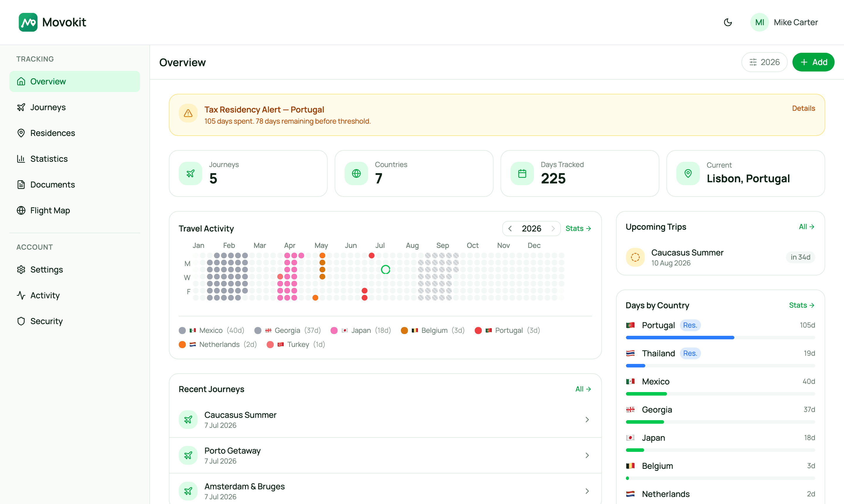Click the Journeys card plane icon
The height and width of the screenshot is (504, 844).
190,173
